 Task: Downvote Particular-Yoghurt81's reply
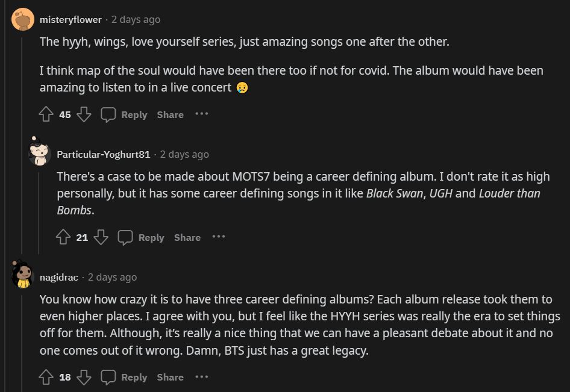coord(100,237)
